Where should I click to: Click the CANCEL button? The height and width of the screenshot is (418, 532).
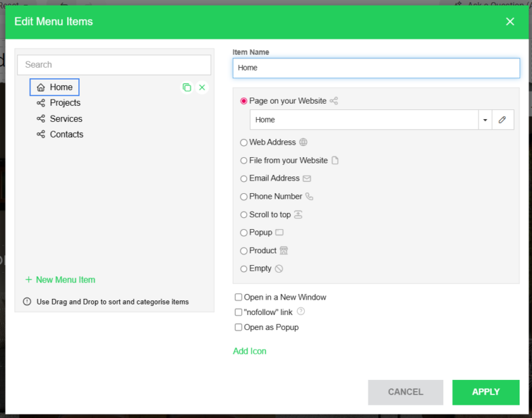click(405, 392)
